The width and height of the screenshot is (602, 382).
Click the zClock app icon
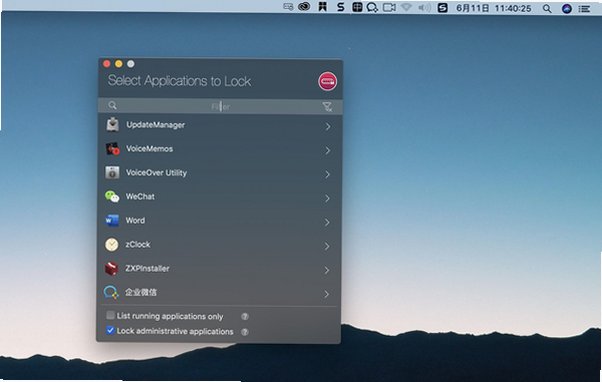coord(112,245)
